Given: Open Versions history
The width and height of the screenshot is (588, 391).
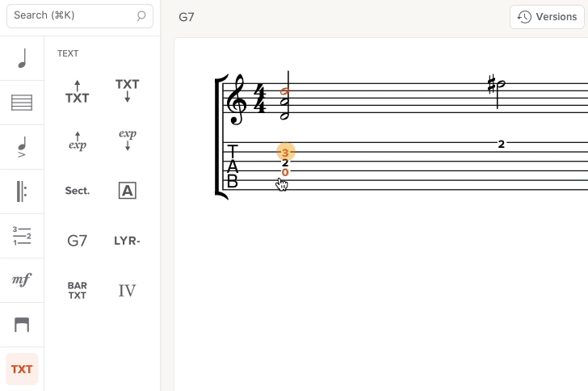Looking at the screenshot, I should coord(548,17).
